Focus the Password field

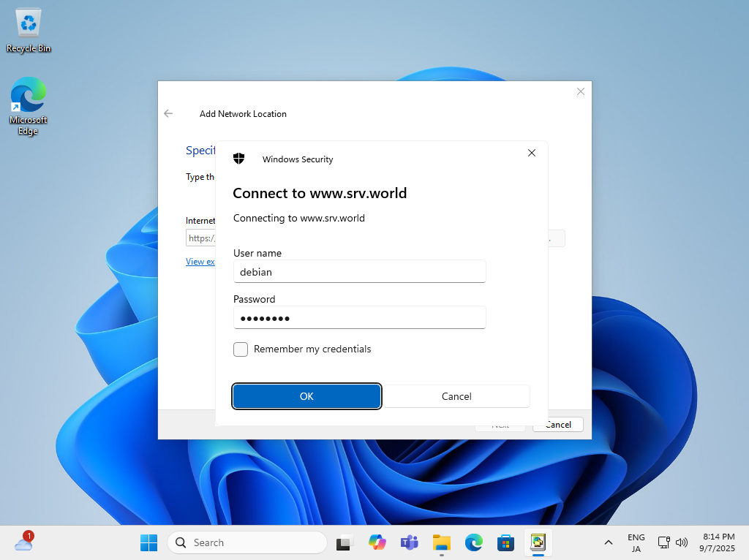pyautogui.click(x=360, y=318)
